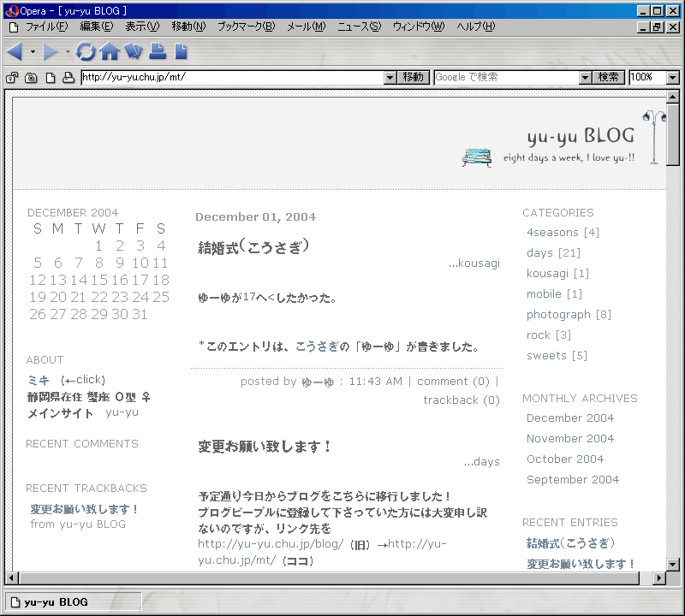This screenshot has width=685, height=616.
Task: Restore the inner page window button
Action: pos(657,27)
